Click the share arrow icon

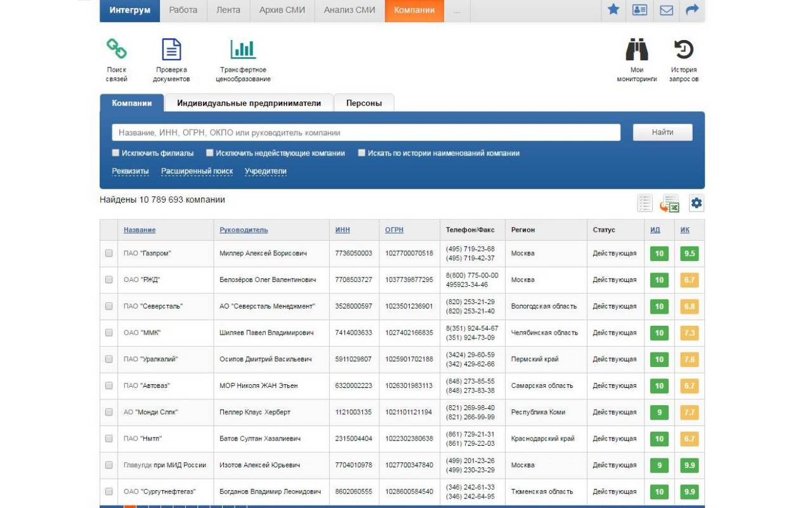[692, 10]
